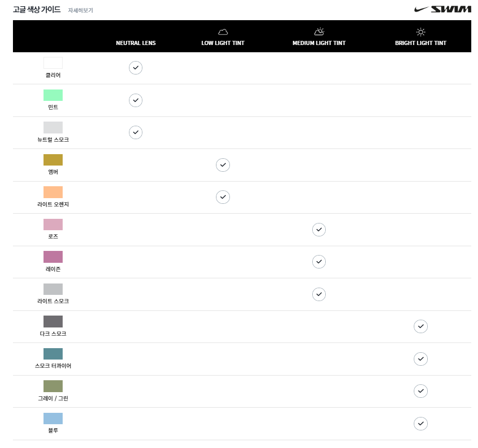Viewport: 478px width, 448px height.
Task: Select the Neutral Lens column header
Action: tap(136, 43)
